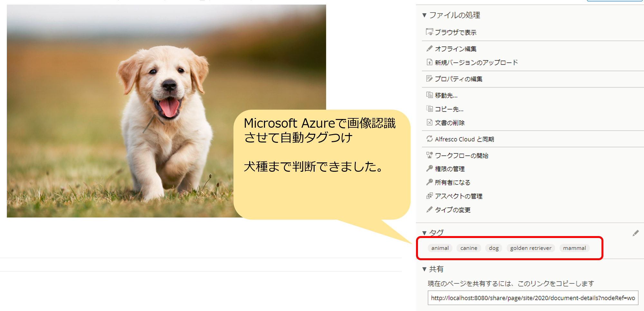Collapse the タグ section

tap(424, 233)
